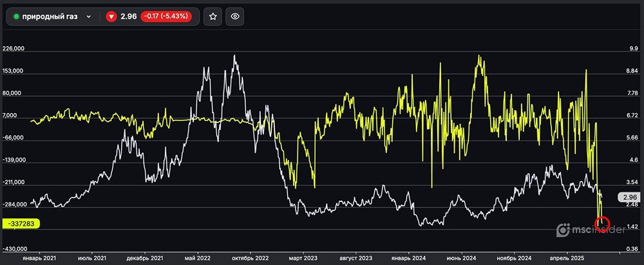This screenshot has height=265, width=644.
Task: Toggle the eye visibility button
Action: click(x=235, y=17)
